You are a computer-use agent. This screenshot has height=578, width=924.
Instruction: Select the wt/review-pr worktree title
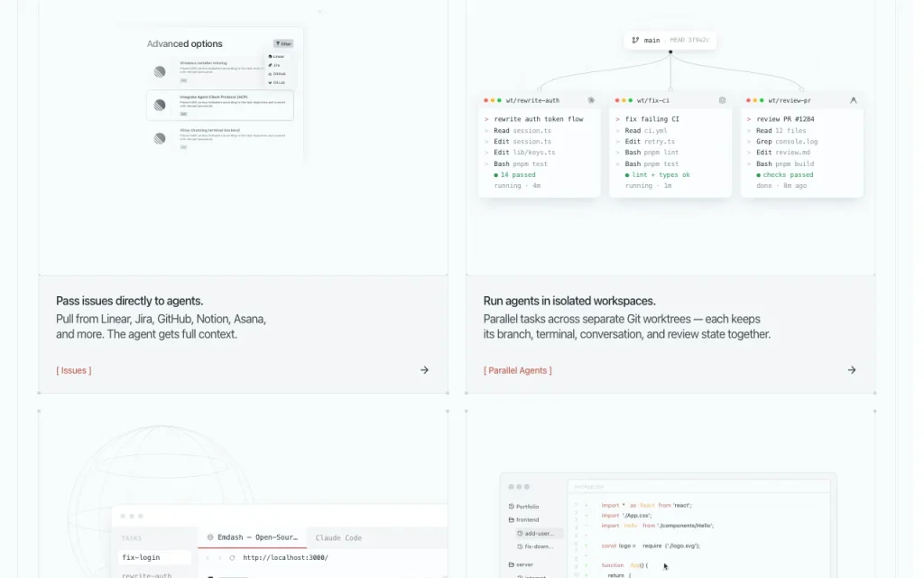[x=790, y=100]
